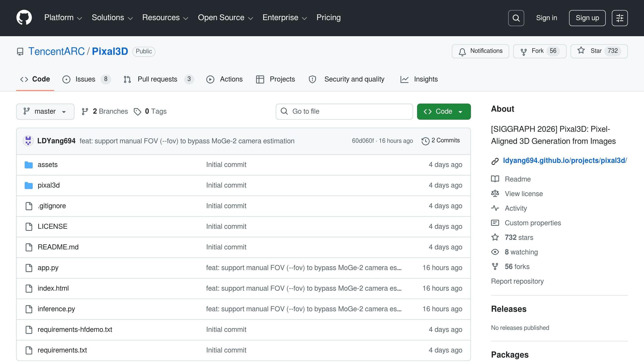Click the repository icon beside TencentARC
This screenshot has width=644, height=362.
coord(20,52)
